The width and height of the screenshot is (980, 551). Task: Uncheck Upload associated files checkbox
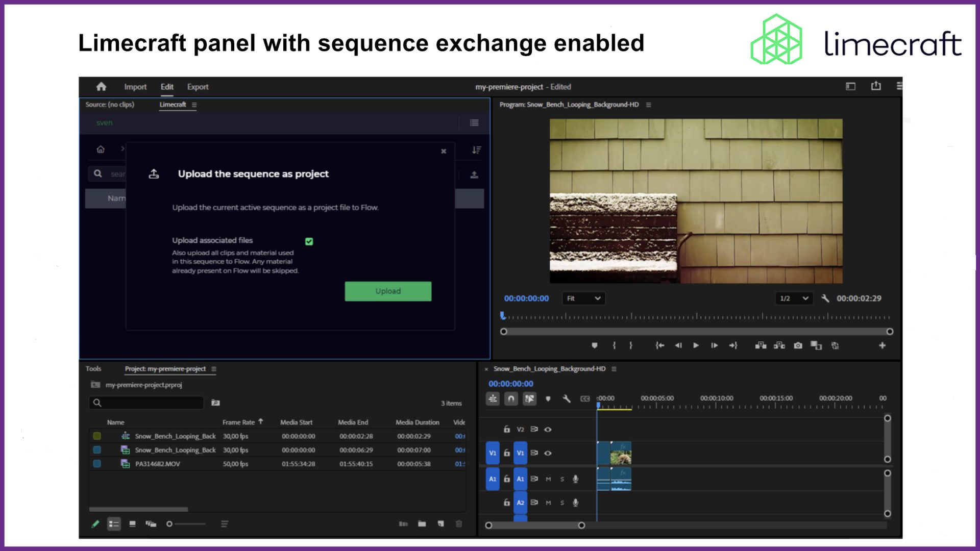(x=309, y=241)
